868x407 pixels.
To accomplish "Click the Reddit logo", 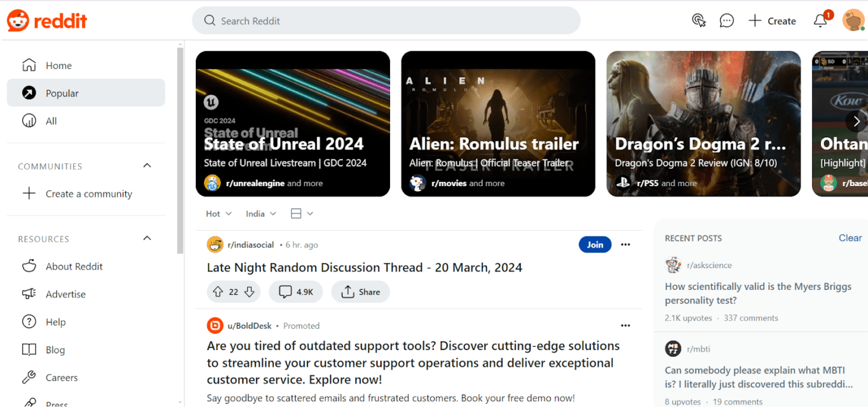I will tap(47, 20).
